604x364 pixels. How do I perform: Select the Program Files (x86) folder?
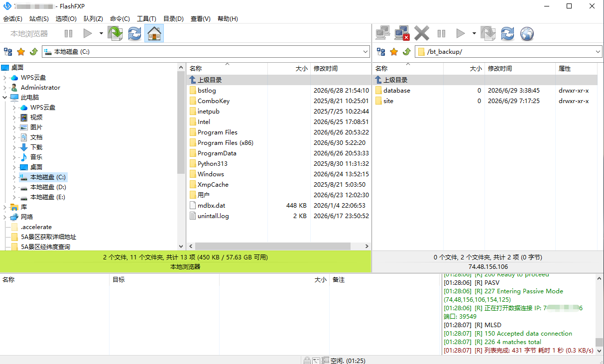coord(226,143)
